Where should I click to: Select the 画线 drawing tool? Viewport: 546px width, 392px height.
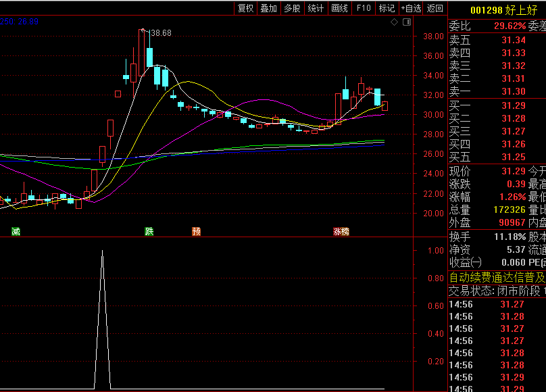(339, 8)
